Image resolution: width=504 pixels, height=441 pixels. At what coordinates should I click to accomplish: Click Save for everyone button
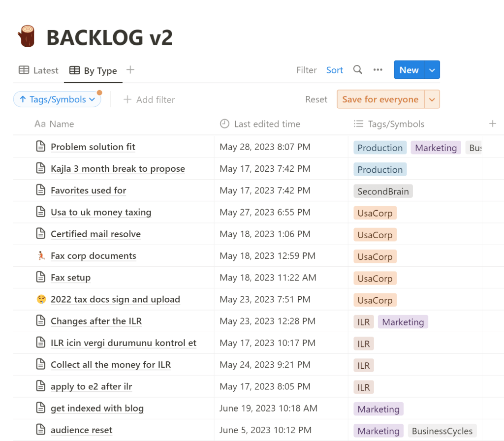380,99
